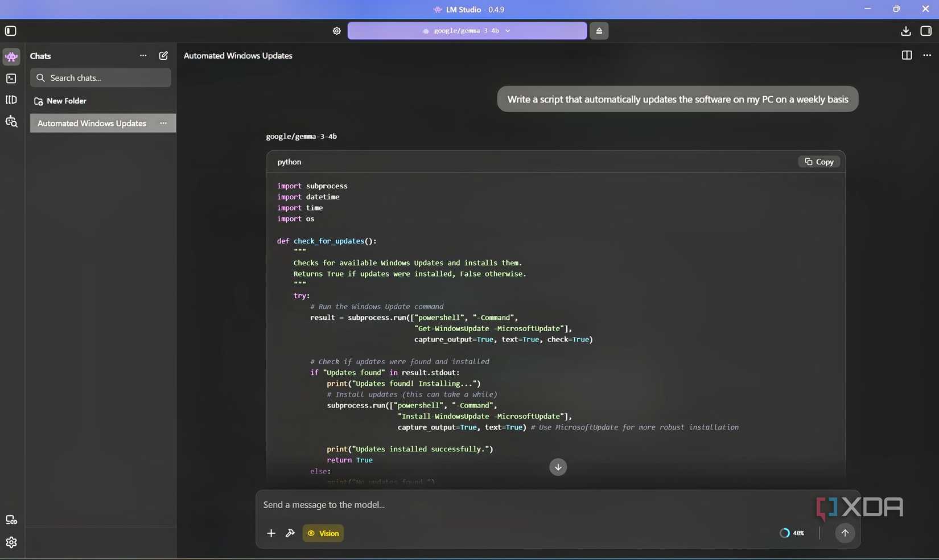The height and width of the screenshot is (560, 939).
Task: Expand the google/gemma-3-4b model selector
Action: click(x=467, y=31)
